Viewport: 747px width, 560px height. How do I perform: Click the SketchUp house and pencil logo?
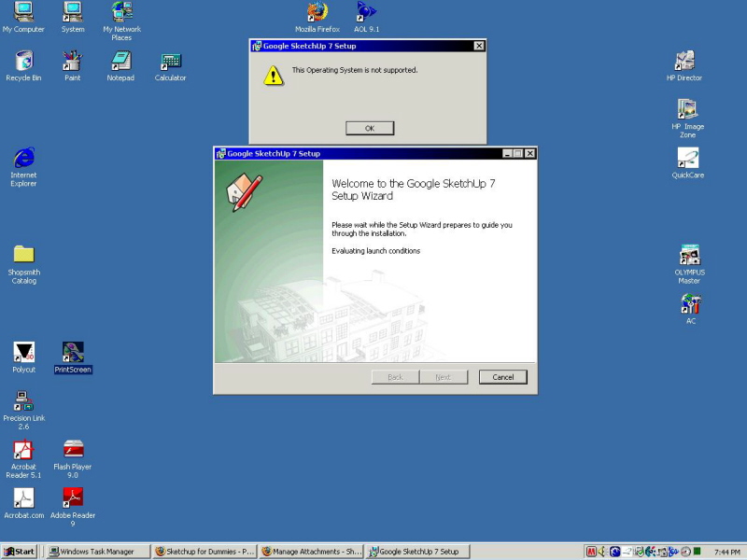click(x=244, y=192)
